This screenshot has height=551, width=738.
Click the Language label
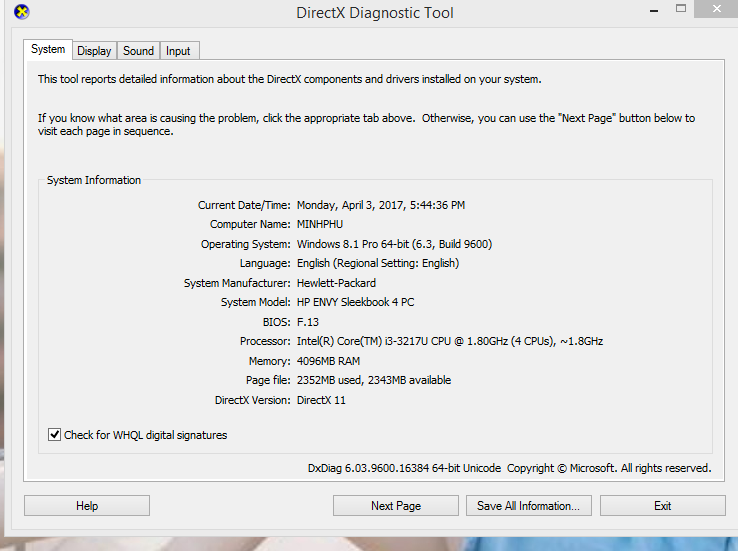click(x=265, y=264)
